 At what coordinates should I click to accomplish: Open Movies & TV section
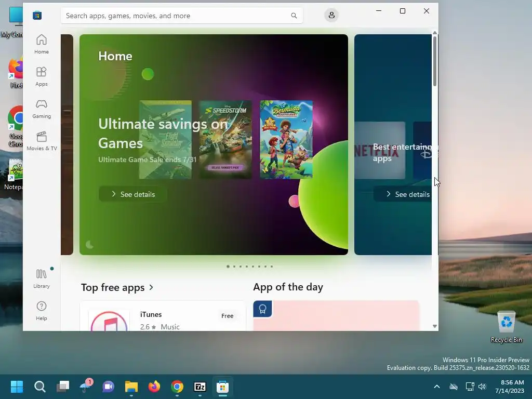42,141
